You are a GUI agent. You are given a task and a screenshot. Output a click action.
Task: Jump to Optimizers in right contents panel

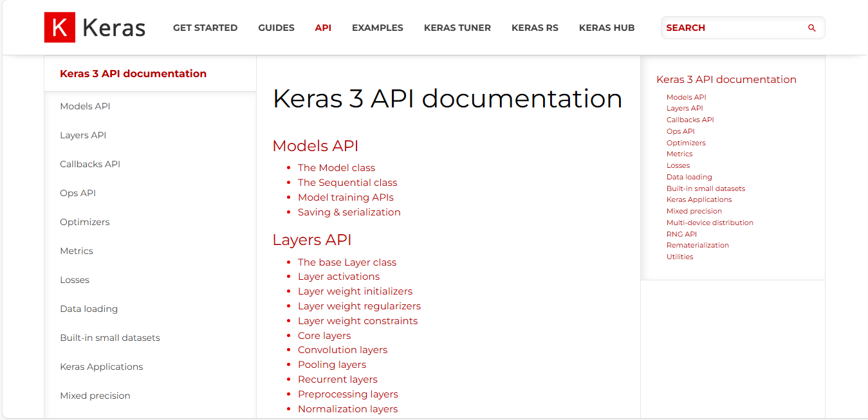[x=686, y=143]
